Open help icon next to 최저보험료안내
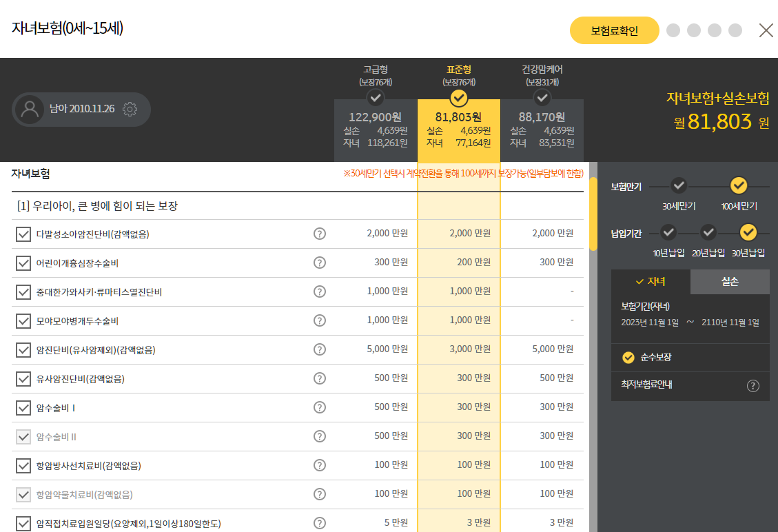The height and width of the screenshot is (532, 778). click(x=753, y=386)
